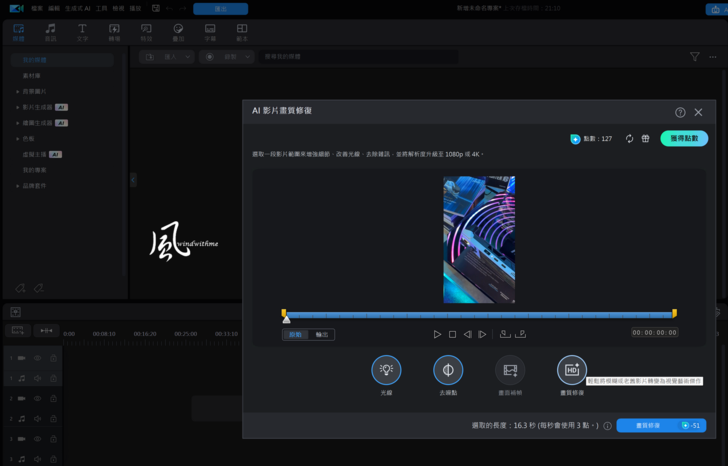Click the 獲得點數 get credits button

(684, 139)
